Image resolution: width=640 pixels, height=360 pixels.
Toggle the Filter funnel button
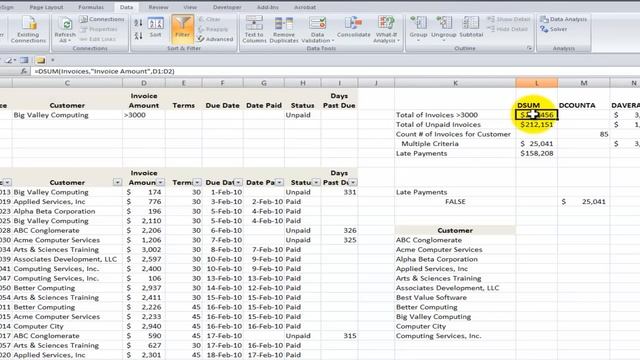tap(182, 28)
